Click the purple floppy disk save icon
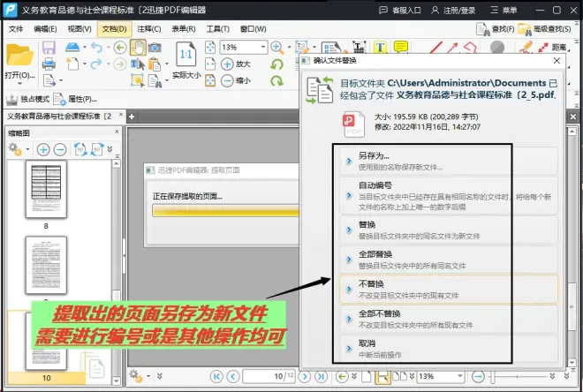 [49, 48]
